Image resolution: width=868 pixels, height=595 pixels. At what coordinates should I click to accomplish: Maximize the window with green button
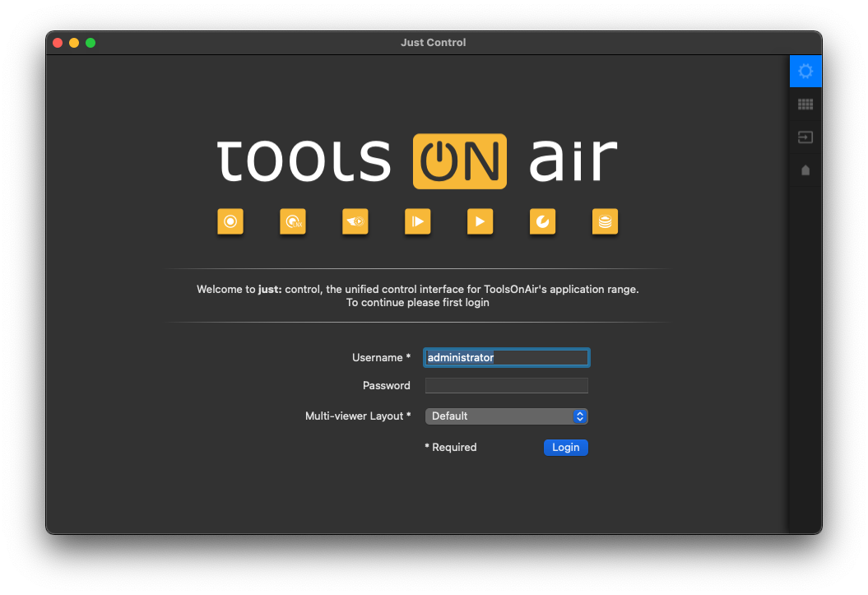click(x=91, y=43)
